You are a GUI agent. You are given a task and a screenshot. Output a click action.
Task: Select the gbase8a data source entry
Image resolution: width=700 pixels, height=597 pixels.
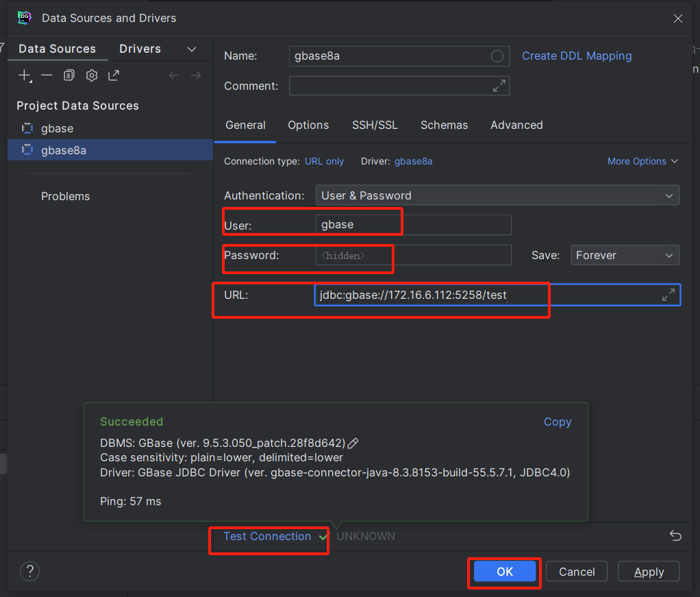click(110, 150)
